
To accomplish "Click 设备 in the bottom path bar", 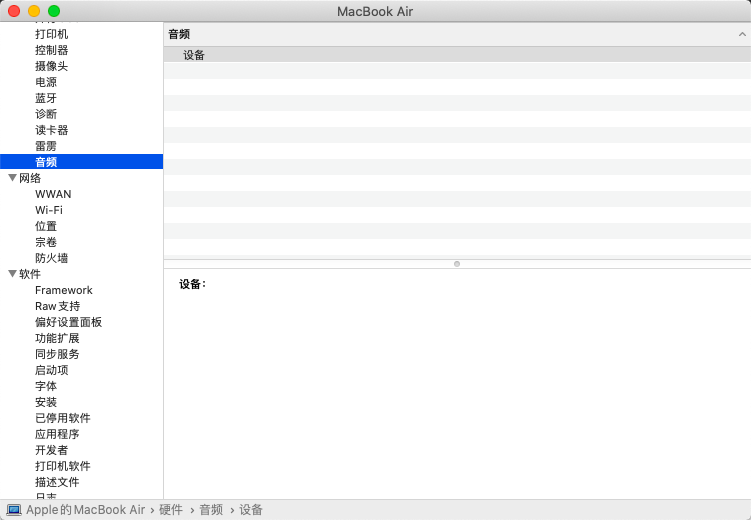I will coord(251,510).
